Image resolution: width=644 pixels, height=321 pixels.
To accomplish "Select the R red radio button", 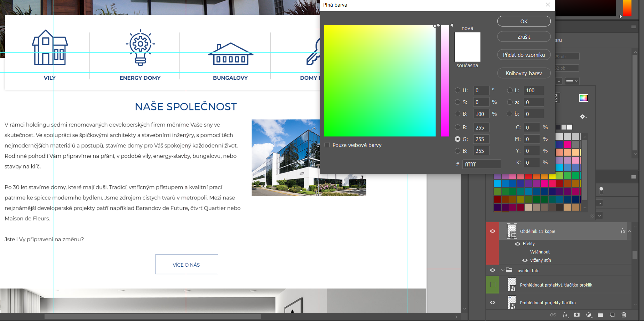I will click(458, 127).
